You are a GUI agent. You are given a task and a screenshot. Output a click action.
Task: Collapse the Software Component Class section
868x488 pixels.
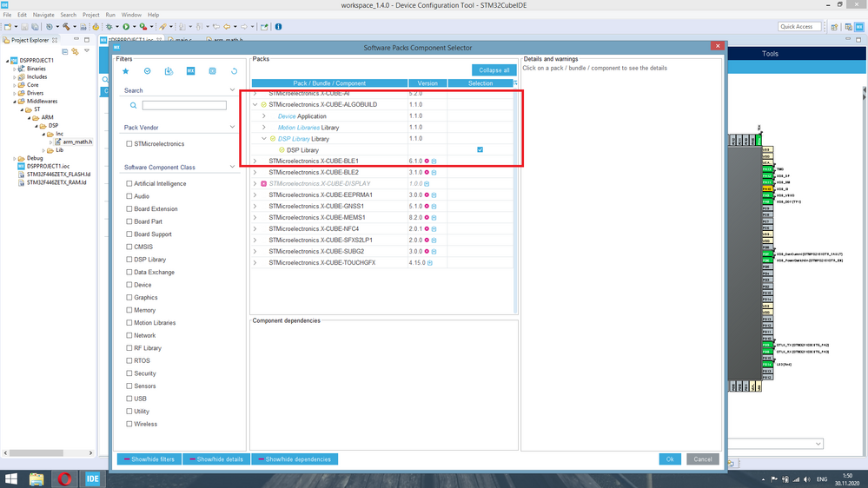click(x=232, y=167)
